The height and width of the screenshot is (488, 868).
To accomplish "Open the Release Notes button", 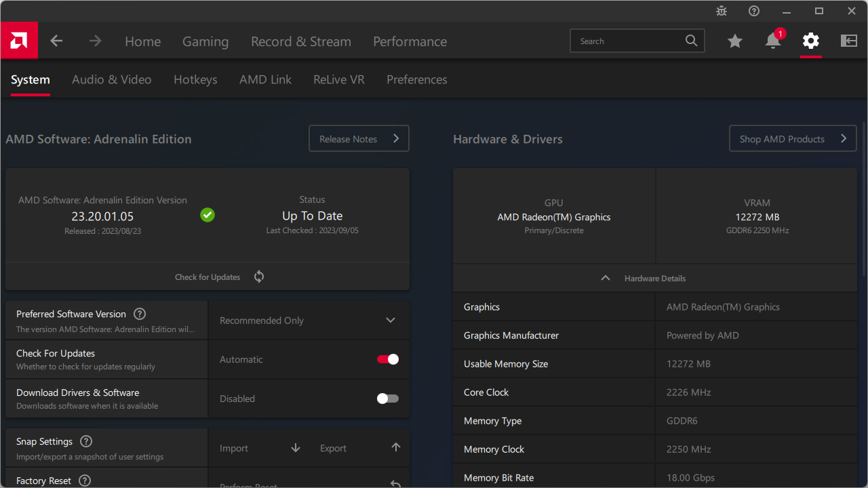I will 359,139.
